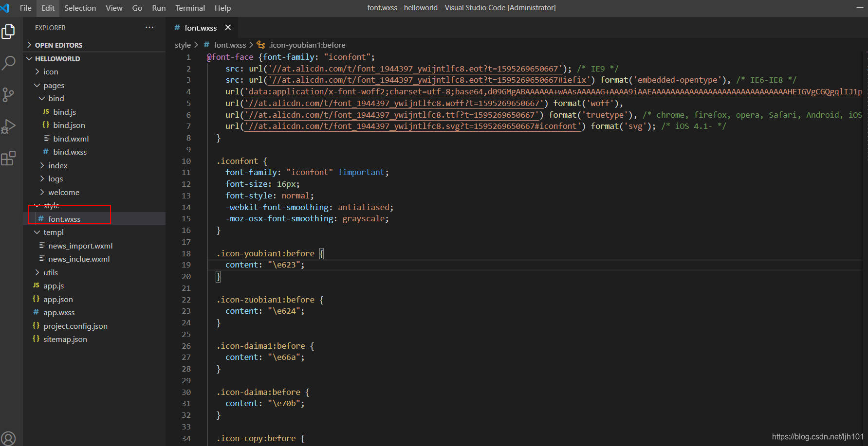Viewport: 868px width, 446px height.
Task: Open the Explorer view in activity bar
Action: 8,32
